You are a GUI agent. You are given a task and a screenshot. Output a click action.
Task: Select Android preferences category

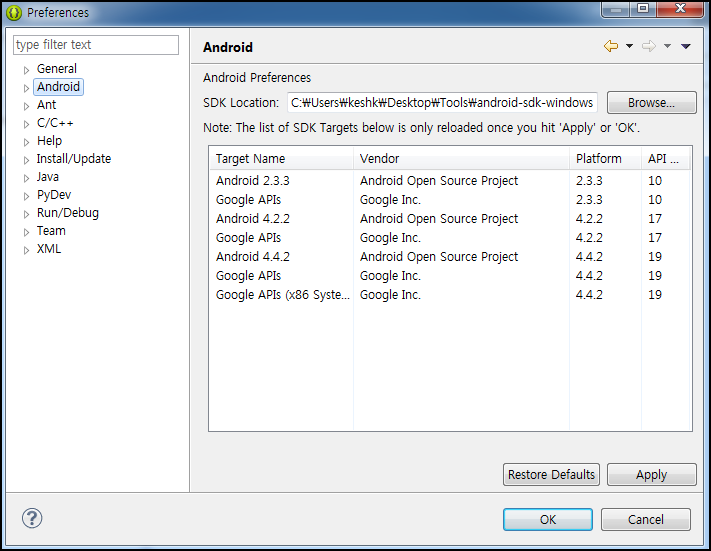58,87
